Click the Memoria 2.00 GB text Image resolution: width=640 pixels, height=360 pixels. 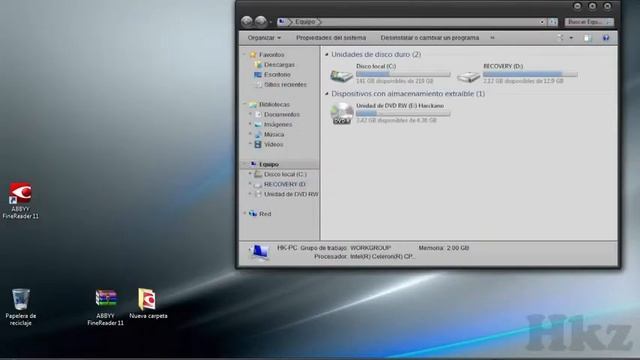[x=444, y=248]
